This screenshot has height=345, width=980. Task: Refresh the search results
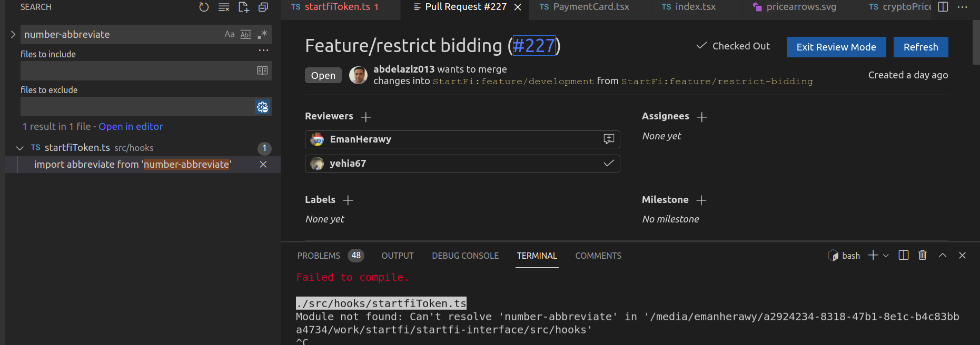click(x=204, y=7)
